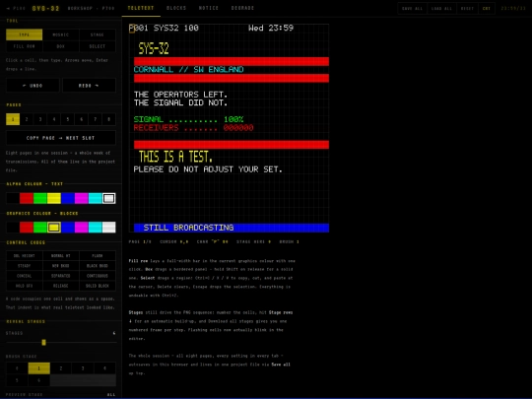
Task: Insert Black Background control code
Action: (x=98, y=266)
